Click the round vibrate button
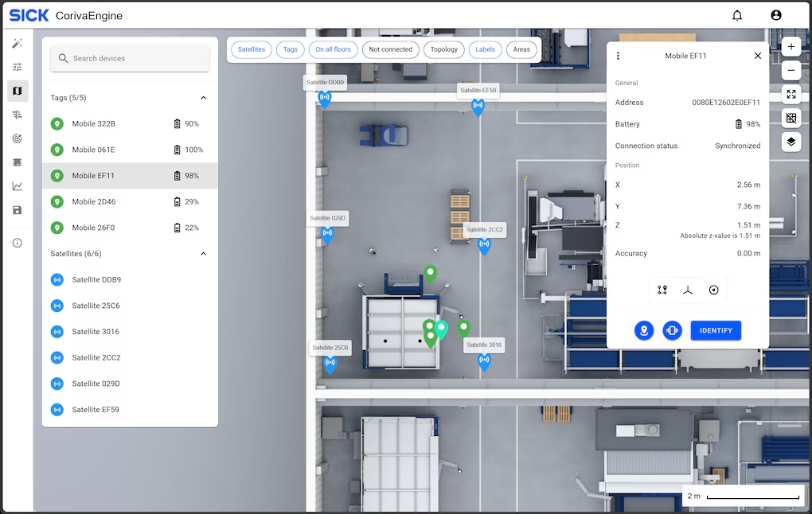 [672, 330]
